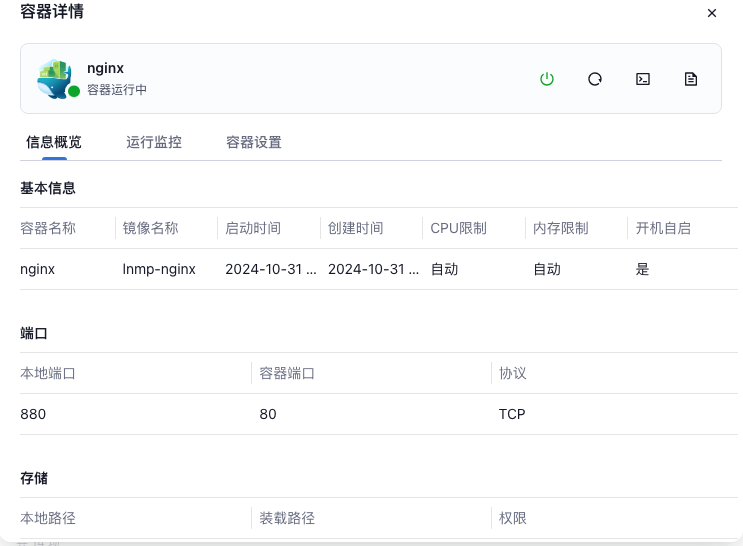This screenshot has width=743, height=546.
Task: Click the 容器运行中 status text
Action: (117, 90)
